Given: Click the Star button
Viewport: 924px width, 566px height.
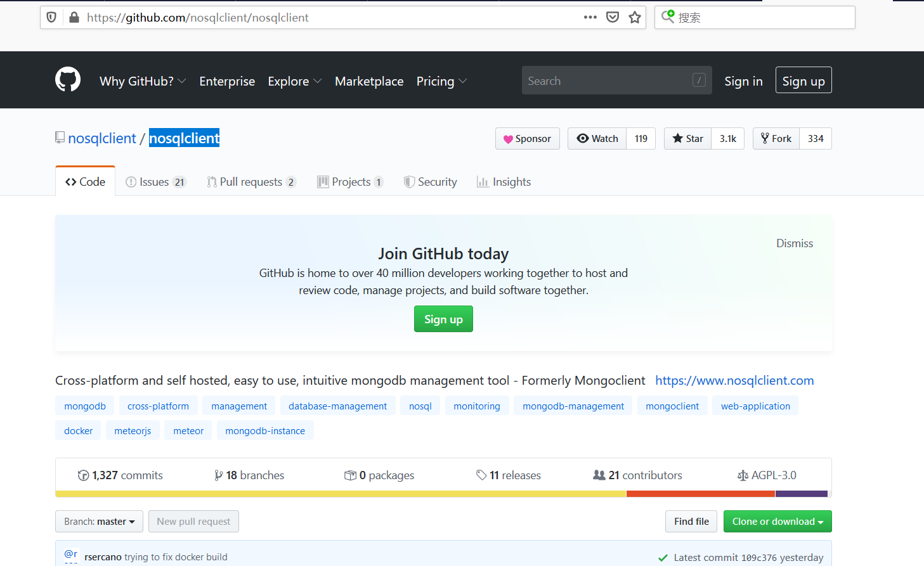Looking at the screenshot, I should [x=688, y=139].
